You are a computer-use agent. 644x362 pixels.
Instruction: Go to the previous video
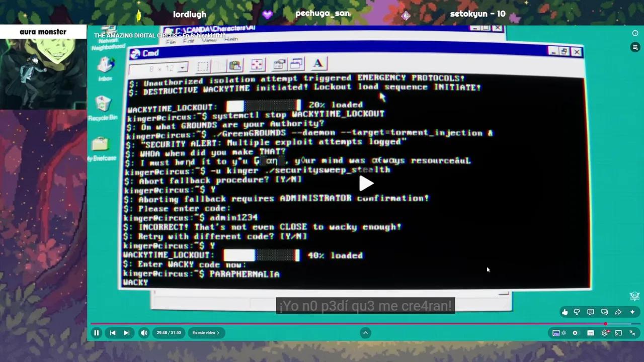(113, 333)
